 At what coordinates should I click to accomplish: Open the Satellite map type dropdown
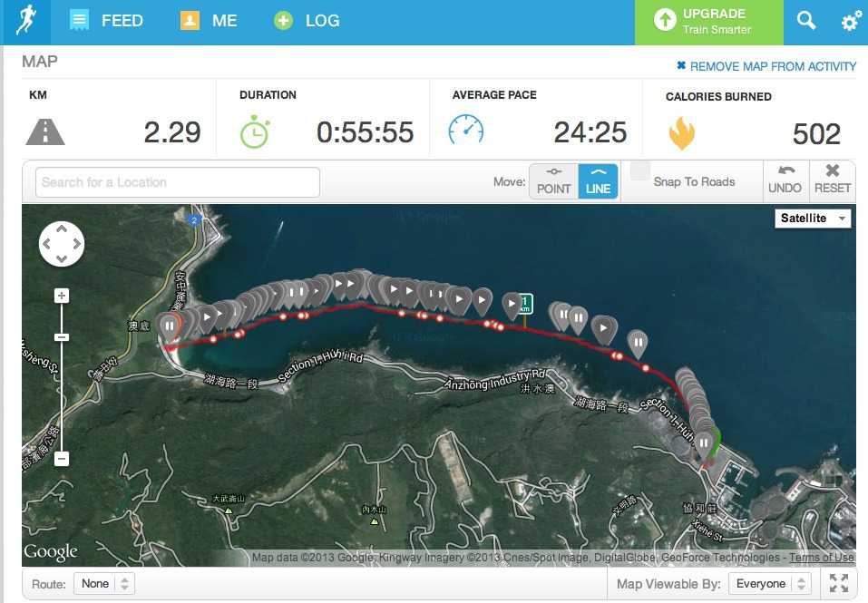click(813, 218)
